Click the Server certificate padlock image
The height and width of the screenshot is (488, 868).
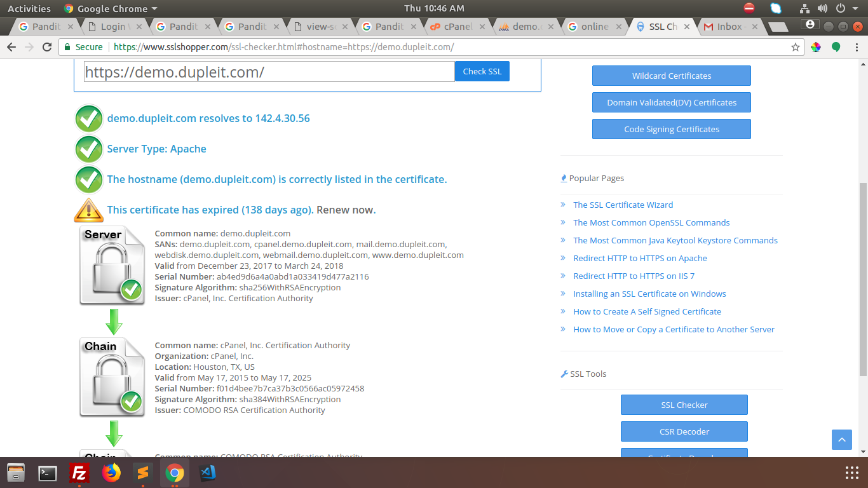point(112,265)
